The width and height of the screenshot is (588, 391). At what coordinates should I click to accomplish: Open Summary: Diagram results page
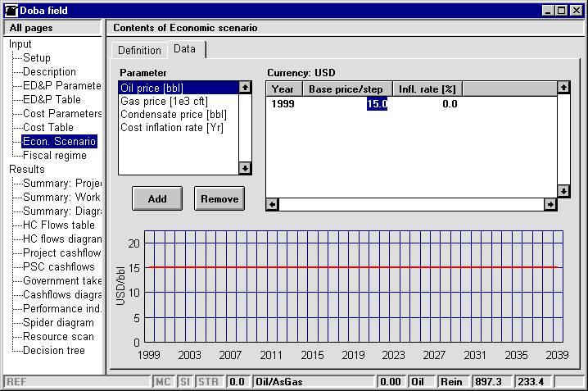(x=62, y=211)
